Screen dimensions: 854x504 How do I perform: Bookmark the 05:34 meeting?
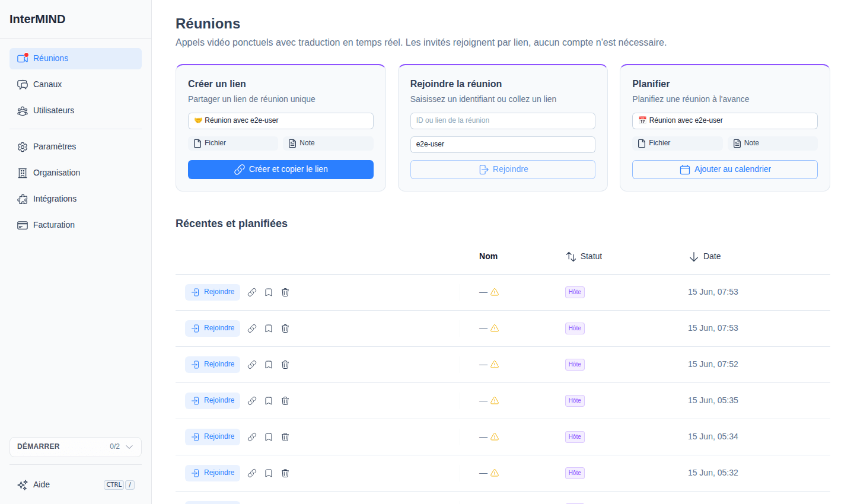(x=269, y=437)
